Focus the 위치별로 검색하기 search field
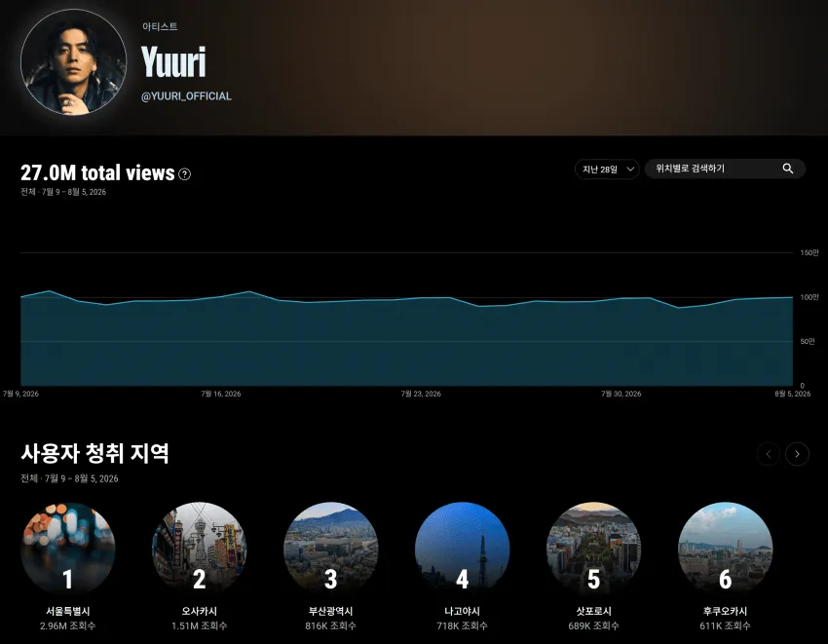The image size is (828, 644). point(725,169)
